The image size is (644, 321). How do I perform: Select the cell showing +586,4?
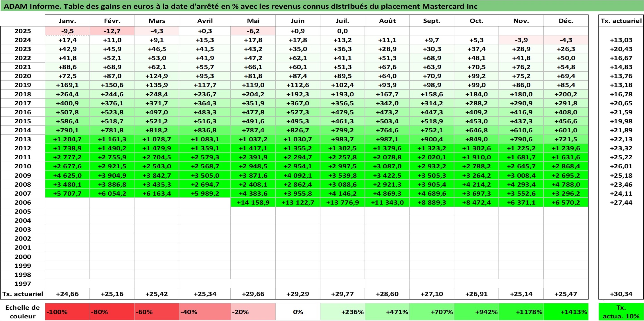coord(67,121)
